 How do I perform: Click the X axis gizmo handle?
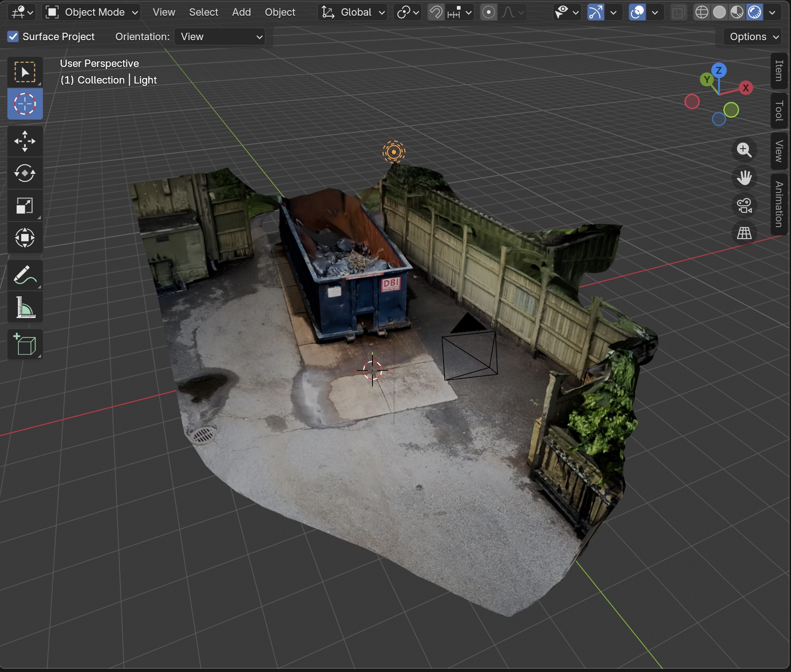746,88
